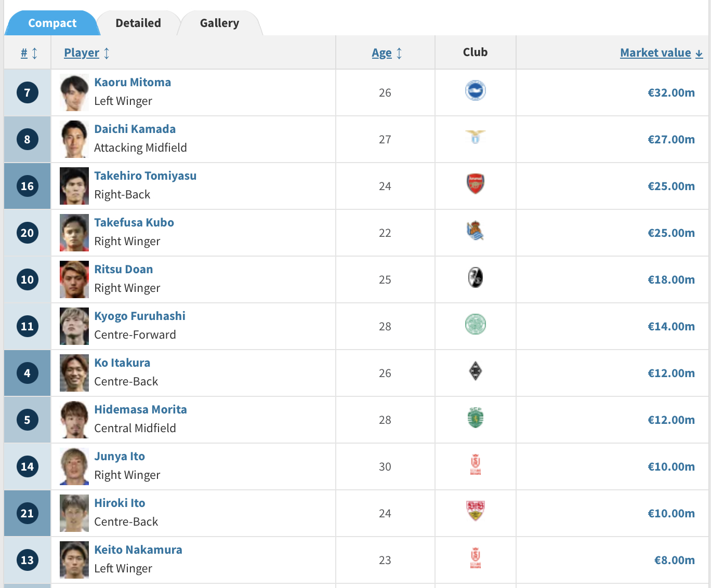Click Sporting CP crest for Morita
Viewport: 711px width, 588px height.
[475, 418]
